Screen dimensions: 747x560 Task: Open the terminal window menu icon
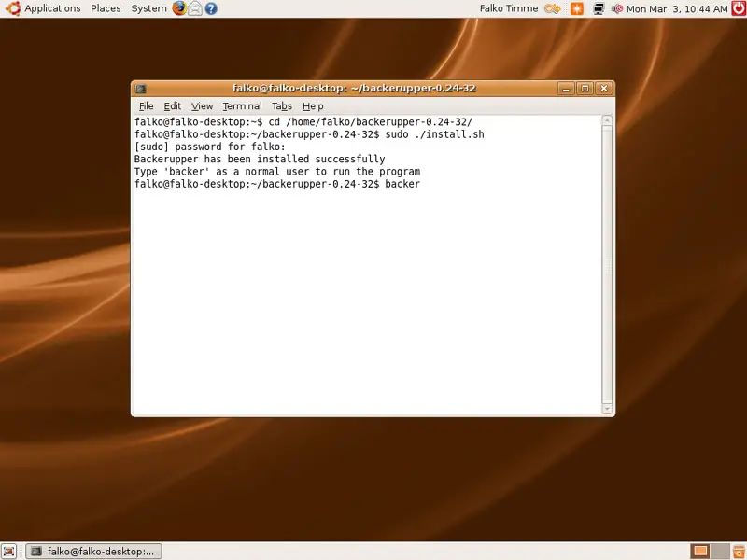coord(141,89)
